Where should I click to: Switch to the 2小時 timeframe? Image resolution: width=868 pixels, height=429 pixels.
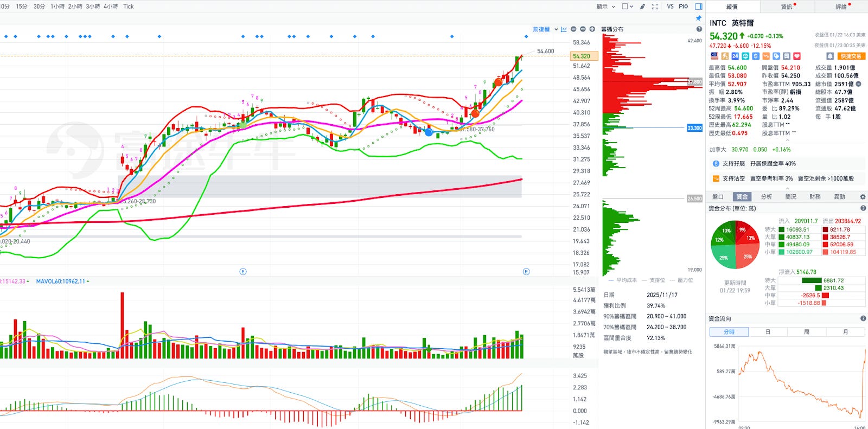[x=75, y=7]
